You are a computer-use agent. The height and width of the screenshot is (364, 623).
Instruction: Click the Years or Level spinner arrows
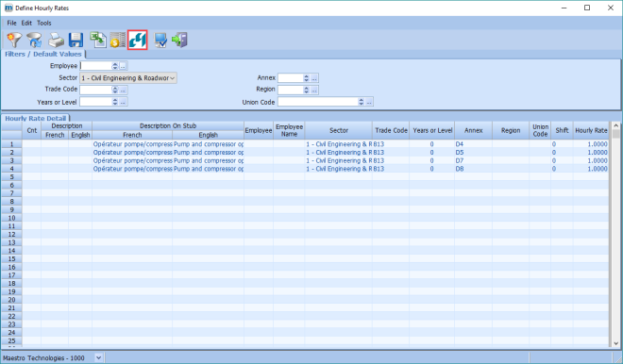click(x=115, y=103)
